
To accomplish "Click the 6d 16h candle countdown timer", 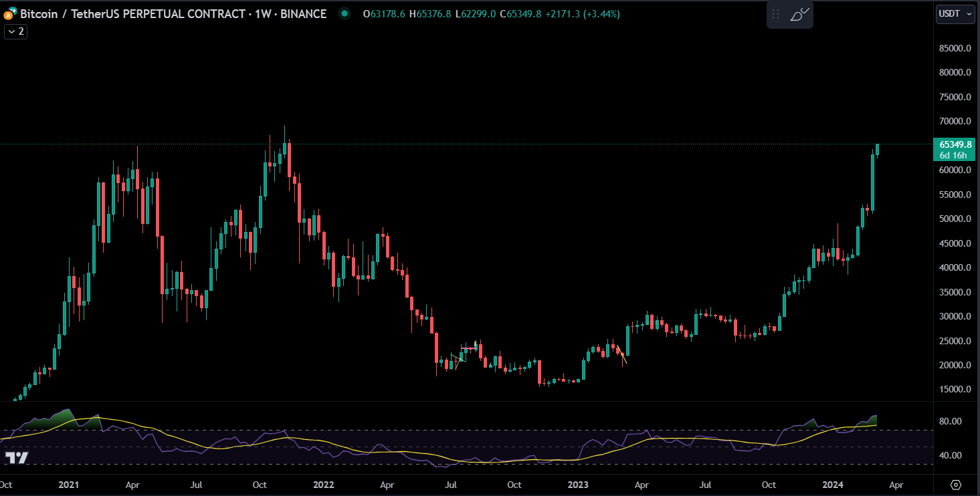I will (955, 154).
